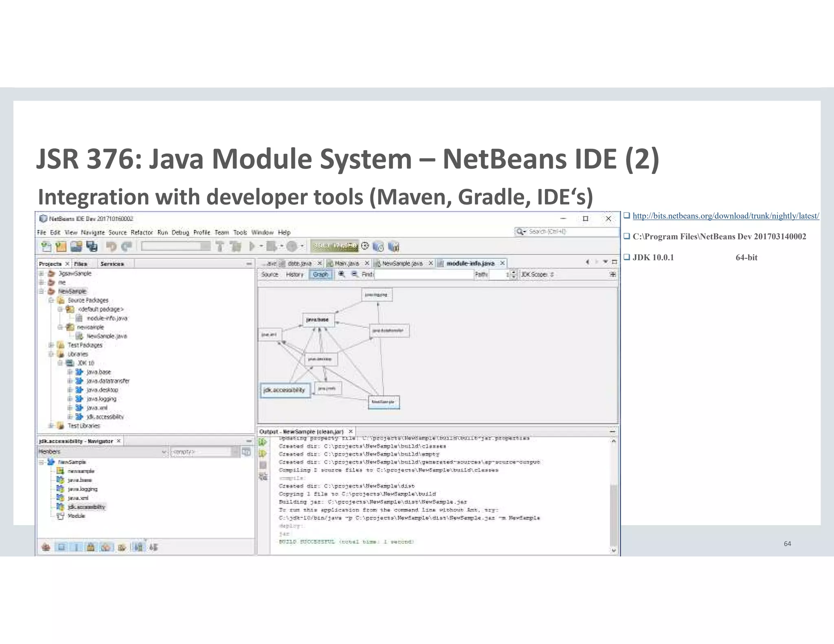The image size is (834, 644).
Task: Toggle Show Inherited Members navigator filter
Action: click(46, 547)
